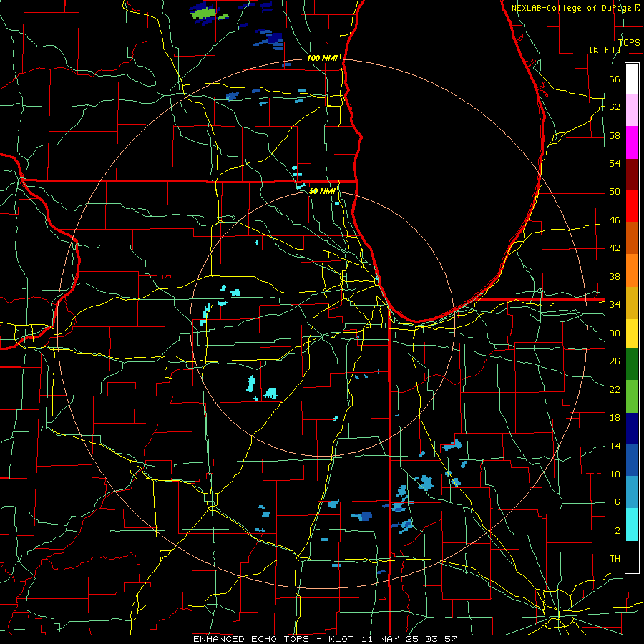Select the bright red legend swatch
644x644 pixels.
coord(632,206)
